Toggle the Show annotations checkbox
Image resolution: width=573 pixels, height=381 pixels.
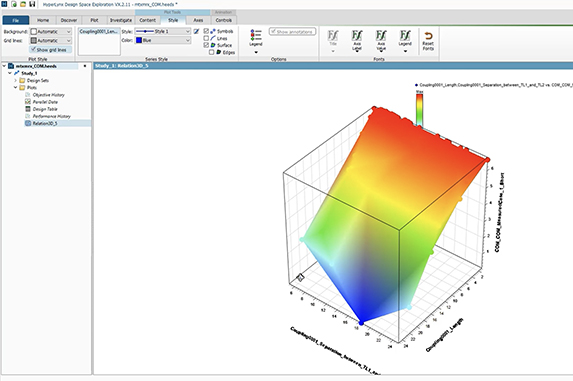273,31
